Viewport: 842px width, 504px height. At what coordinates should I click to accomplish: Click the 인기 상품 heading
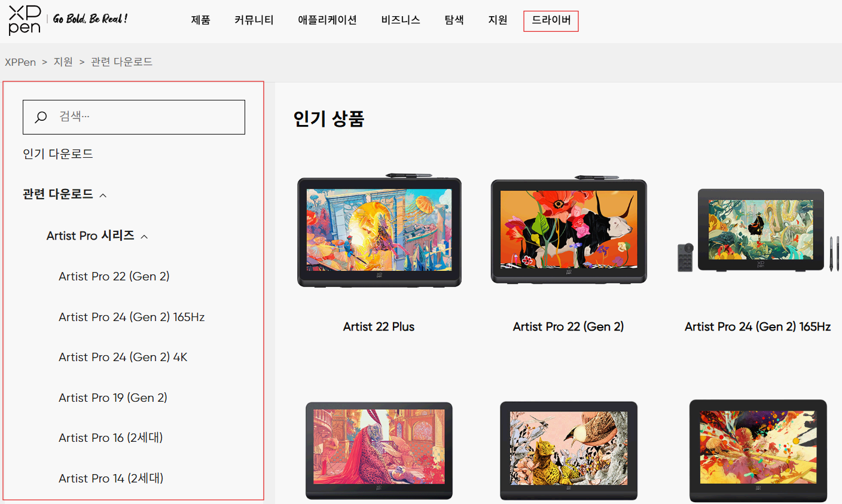point(329,118)
